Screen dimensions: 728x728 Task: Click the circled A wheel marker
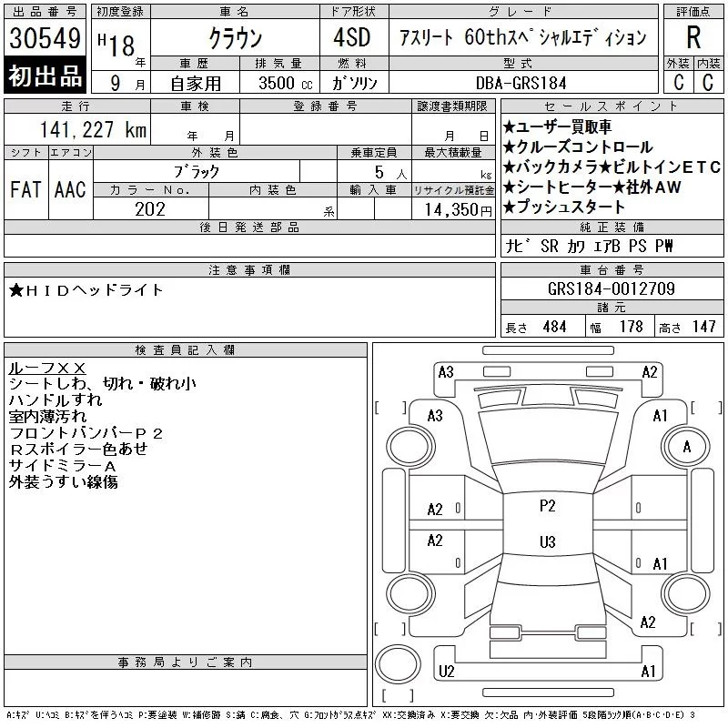tap(686, 447)
